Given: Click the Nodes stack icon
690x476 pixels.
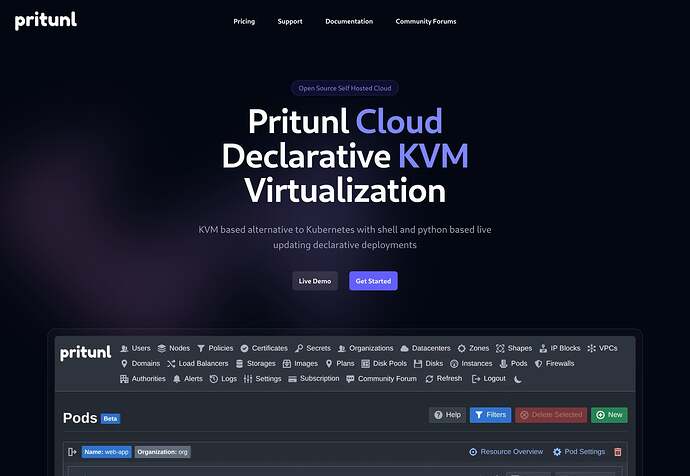Looking at the screenshot, I should click(161, 348).
